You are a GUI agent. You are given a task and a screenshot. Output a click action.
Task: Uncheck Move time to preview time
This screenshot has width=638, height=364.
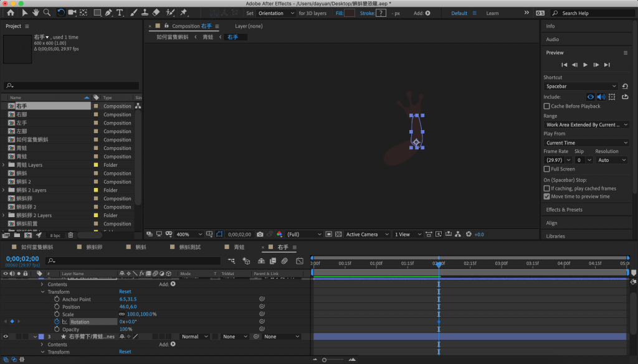547,197
